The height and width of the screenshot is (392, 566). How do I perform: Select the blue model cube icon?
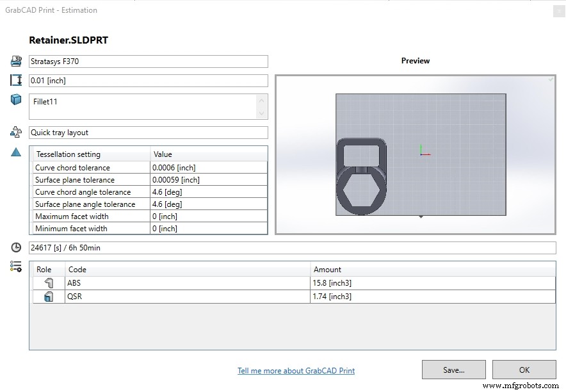(15, 100)
